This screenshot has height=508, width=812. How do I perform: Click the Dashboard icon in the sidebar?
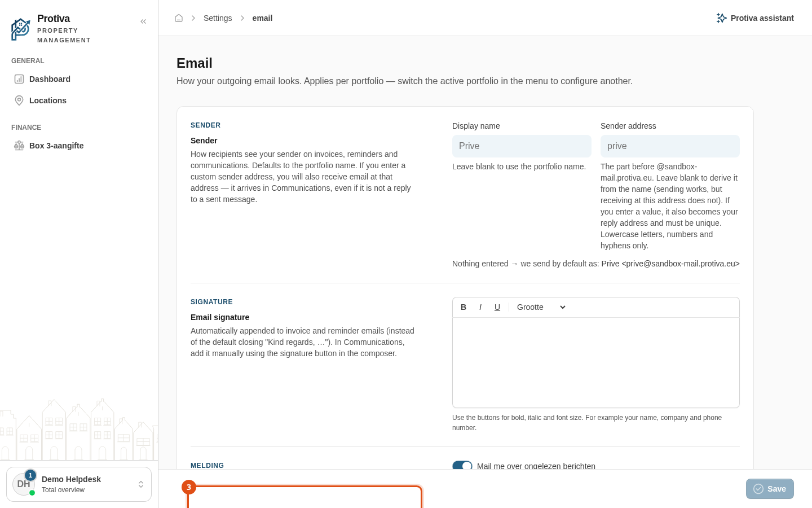click(x=19, y=79)
